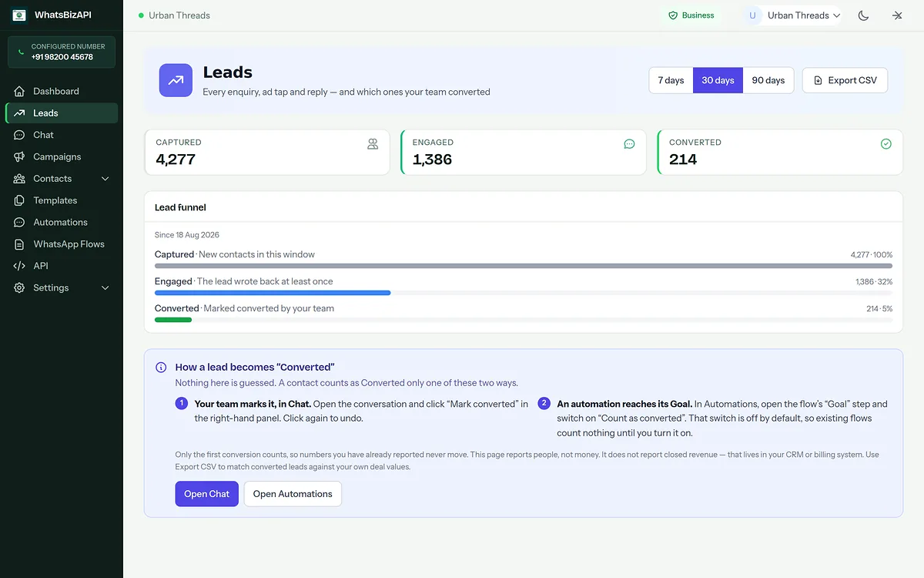Click the Since 18 Aug 2026 text
This screenshot has height=578, width=924.
tap(187, 235)
